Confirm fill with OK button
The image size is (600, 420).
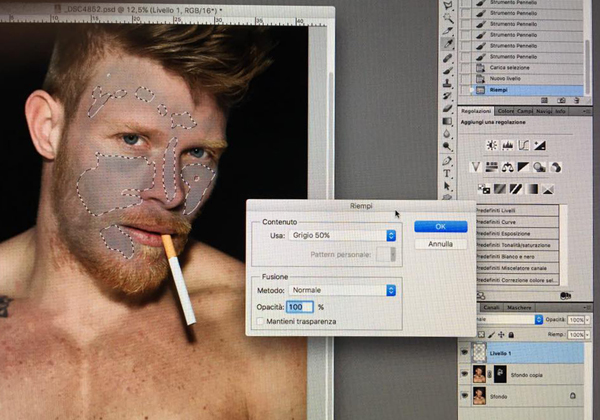(x=440, y=226)
